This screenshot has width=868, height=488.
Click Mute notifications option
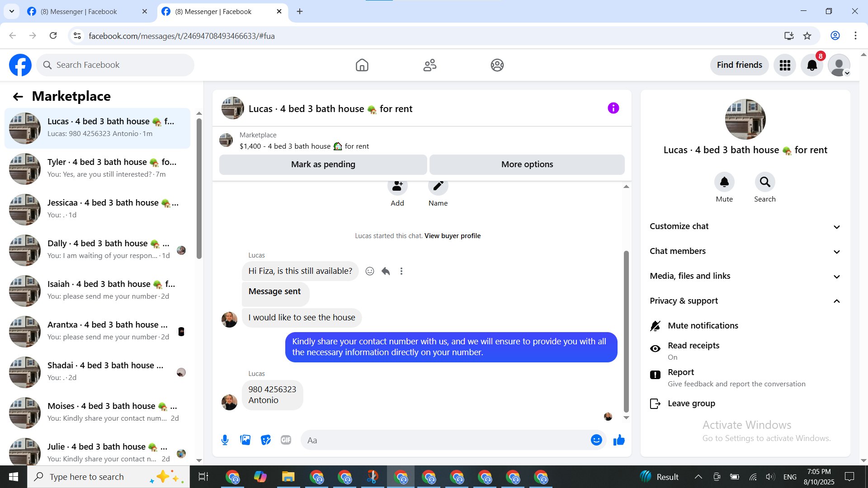pyautogui.click(x=703, y=326)
